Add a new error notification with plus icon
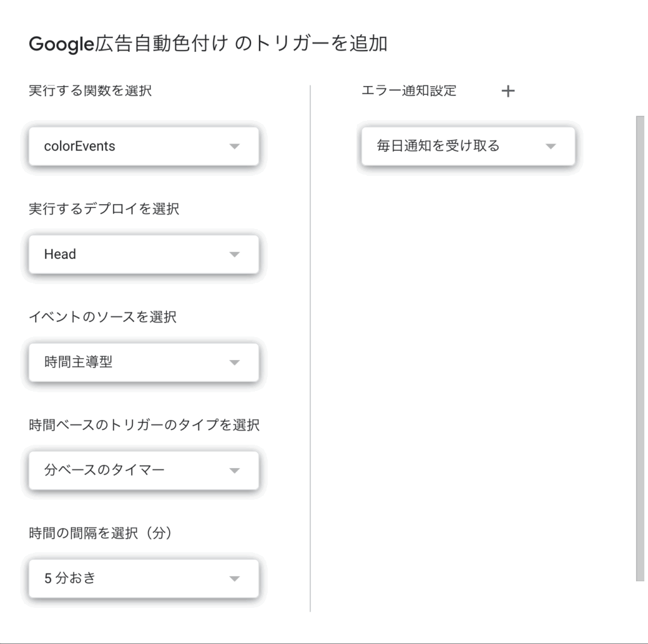 (x=508, y=91)
